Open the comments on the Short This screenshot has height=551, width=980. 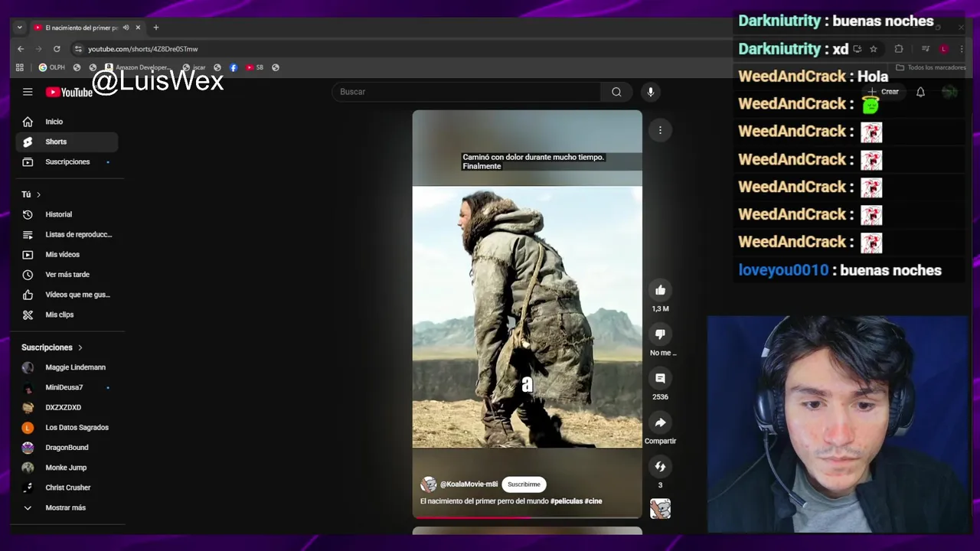pyautogui.click(x=660, y=378)
